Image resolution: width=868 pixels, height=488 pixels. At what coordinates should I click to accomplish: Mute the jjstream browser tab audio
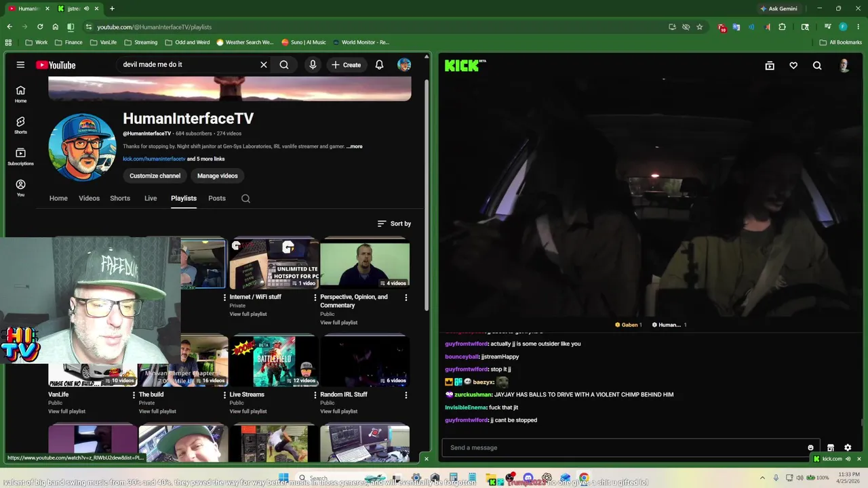point(86,9)
